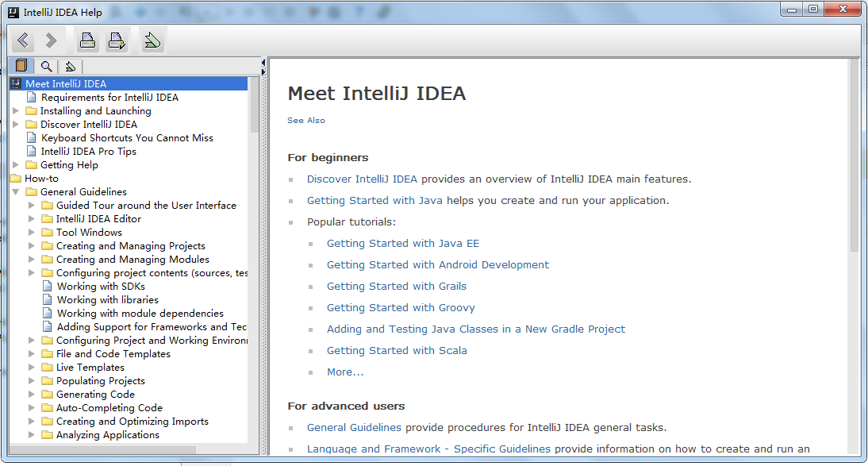Collapse the navigation pane with the left splitter arrow
The image size is (868, 466).
pyautogui.click(x=263, y=62)
